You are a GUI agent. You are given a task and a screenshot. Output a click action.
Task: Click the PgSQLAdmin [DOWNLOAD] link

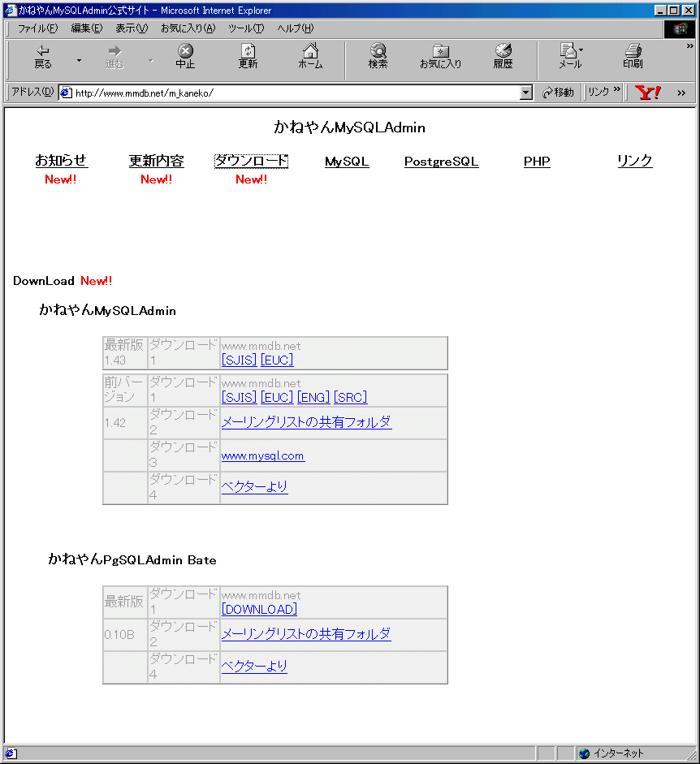click(x=259, y=610)
